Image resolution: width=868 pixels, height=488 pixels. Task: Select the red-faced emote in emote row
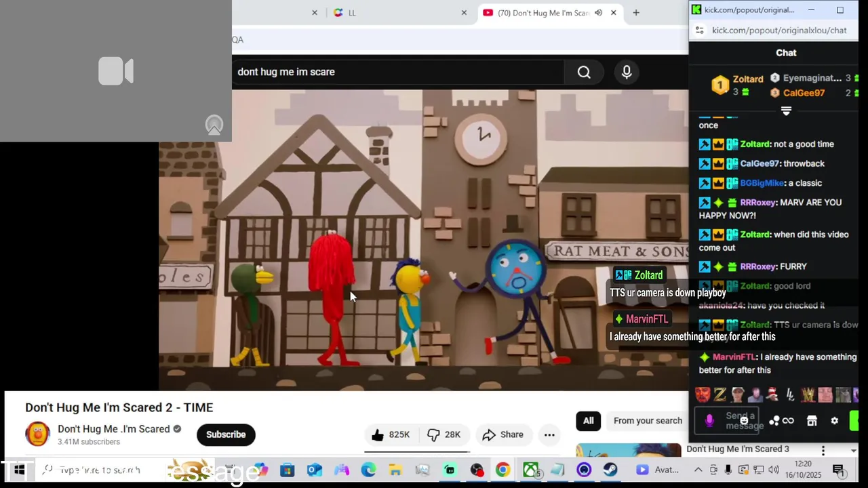point(702,394)
